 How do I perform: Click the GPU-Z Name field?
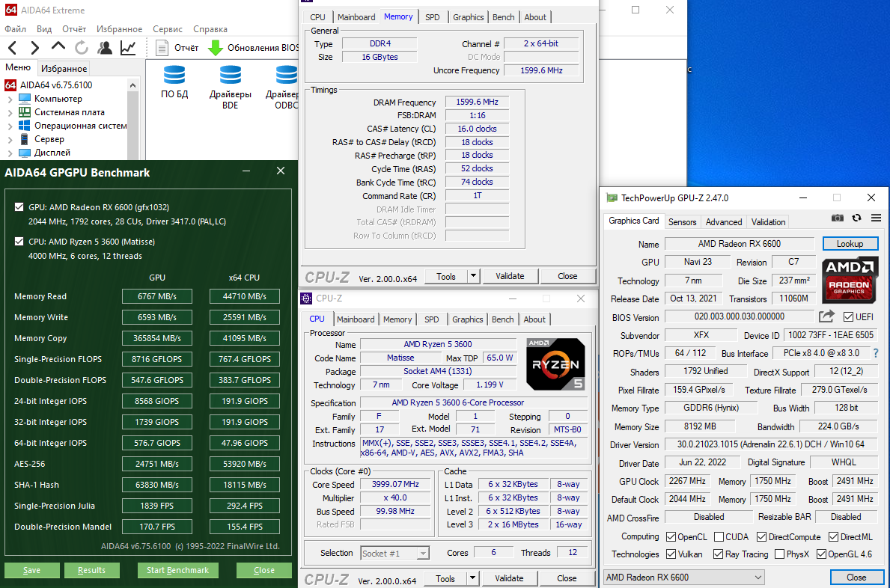[x=740, y=244]
